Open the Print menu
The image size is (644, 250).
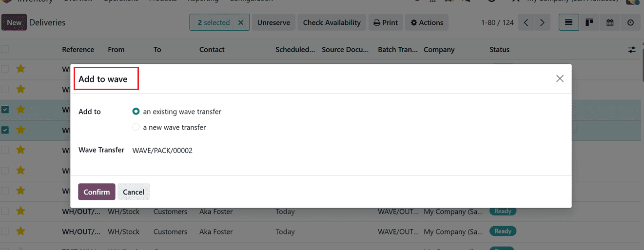pos(386,22)
